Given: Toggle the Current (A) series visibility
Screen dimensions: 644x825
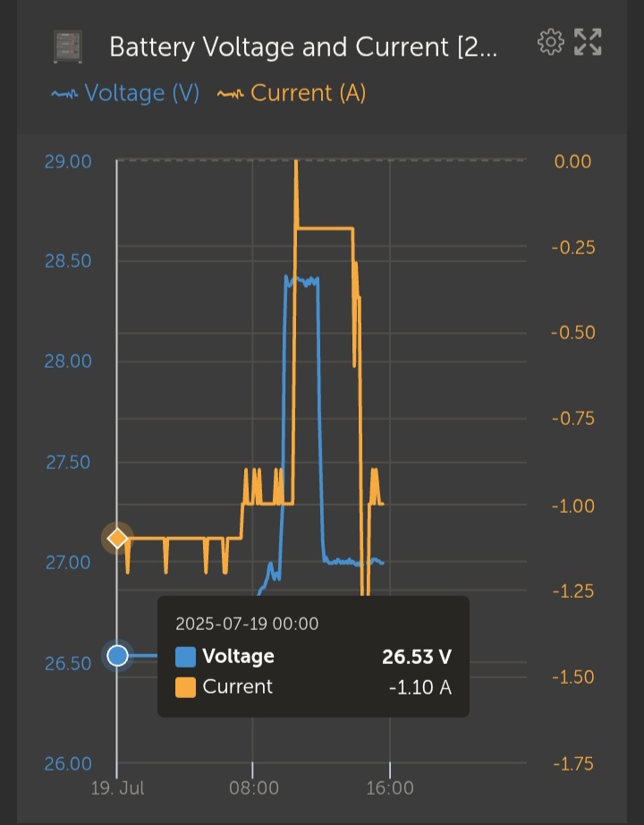Looking at the screenshot, I should pyautogui.click(x=292, y=93).
